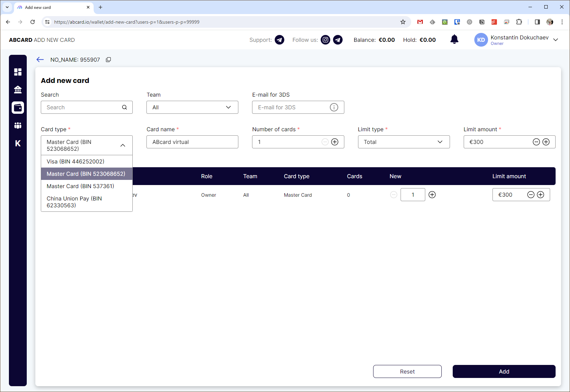Increase Owner row limit amount

tap(541, 195)
